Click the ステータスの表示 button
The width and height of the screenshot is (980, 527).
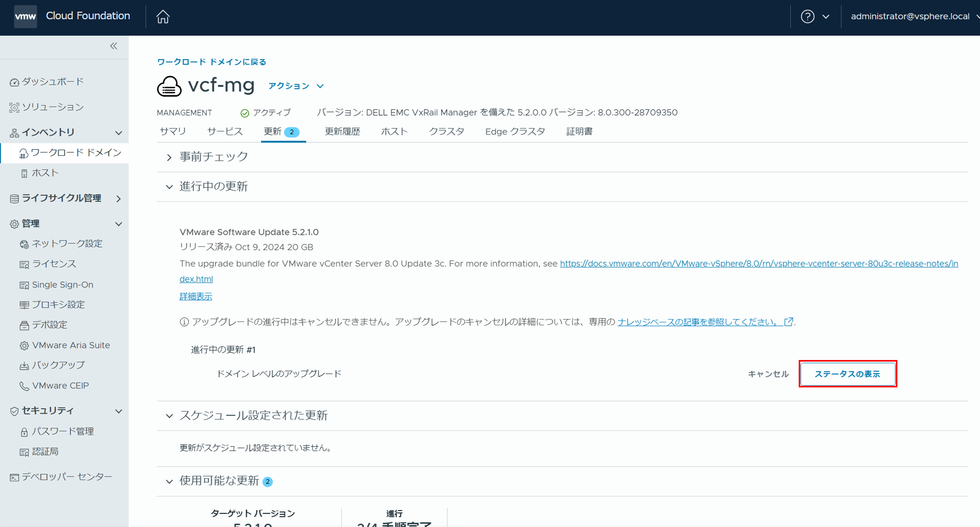[x=848, y=374]
